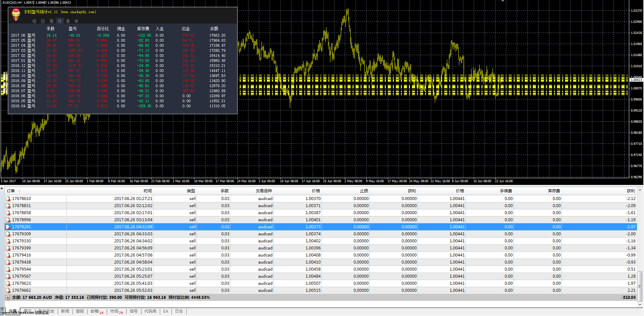The width and height of the screenshot is (644, 316).
Task: Click the AUDCAD,H4 chart title label
Action: (12, 2)
